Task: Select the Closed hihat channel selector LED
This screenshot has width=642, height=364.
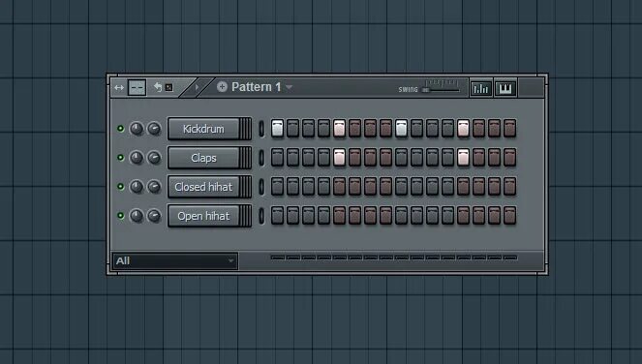Action: tap(261, 187)
